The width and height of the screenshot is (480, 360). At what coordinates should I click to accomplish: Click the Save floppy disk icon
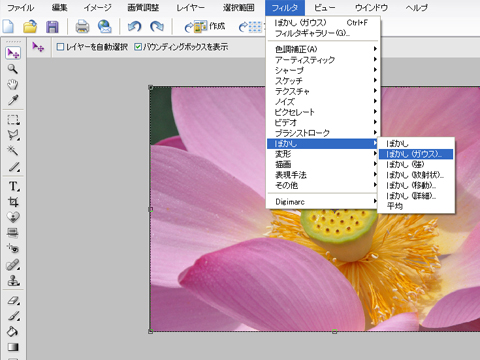pos(52,26)
